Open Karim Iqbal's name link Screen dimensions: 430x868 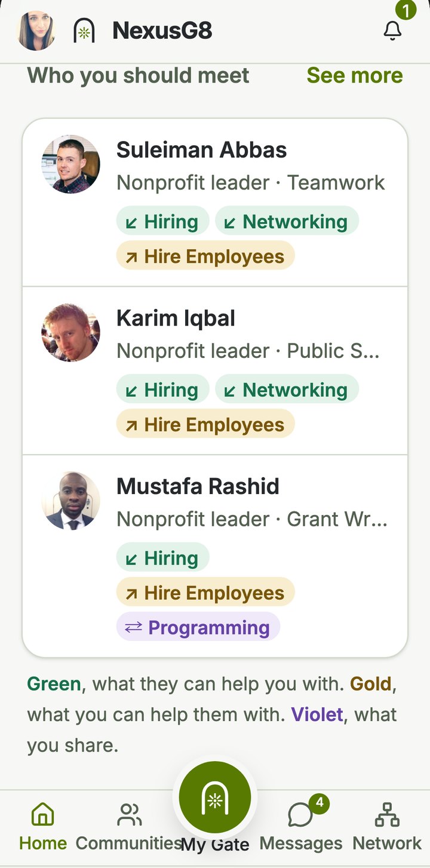point(176,318)
